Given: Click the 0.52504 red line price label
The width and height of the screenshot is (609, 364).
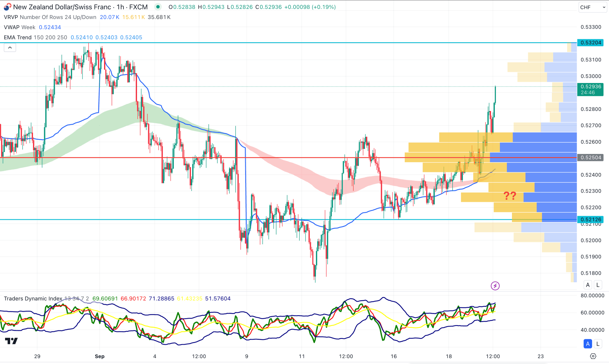Looking at the screenshot, I should click(591, 157).
